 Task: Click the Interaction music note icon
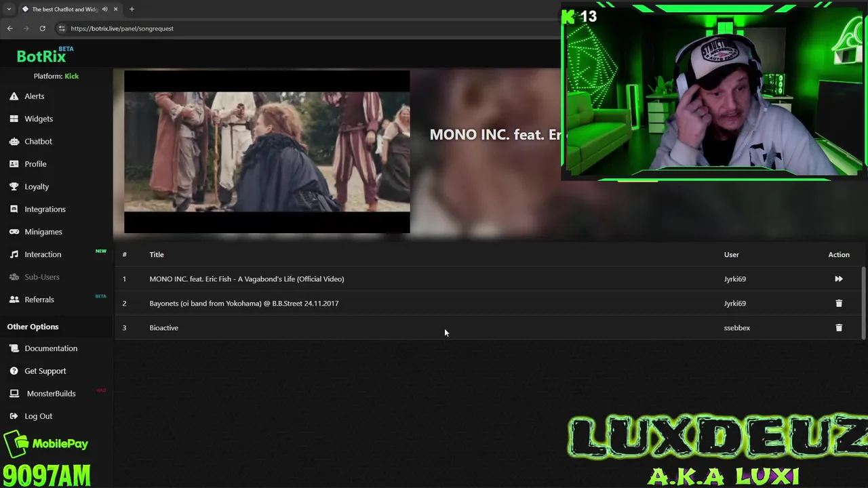pyautogui.click(x=14, y=254)
